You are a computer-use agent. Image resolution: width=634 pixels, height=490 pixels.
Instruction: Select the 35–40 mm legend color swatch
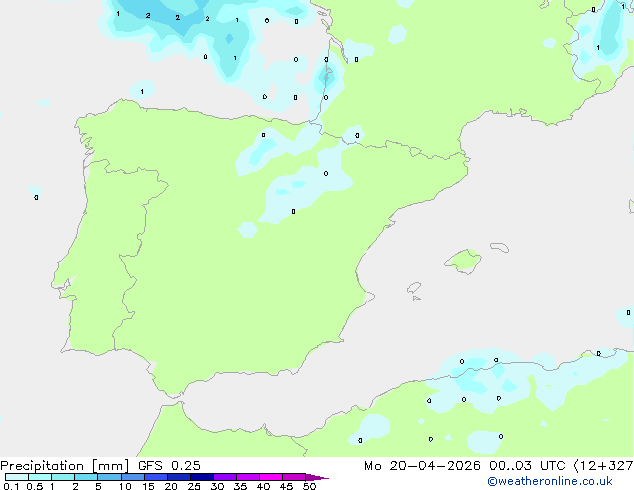248,477
